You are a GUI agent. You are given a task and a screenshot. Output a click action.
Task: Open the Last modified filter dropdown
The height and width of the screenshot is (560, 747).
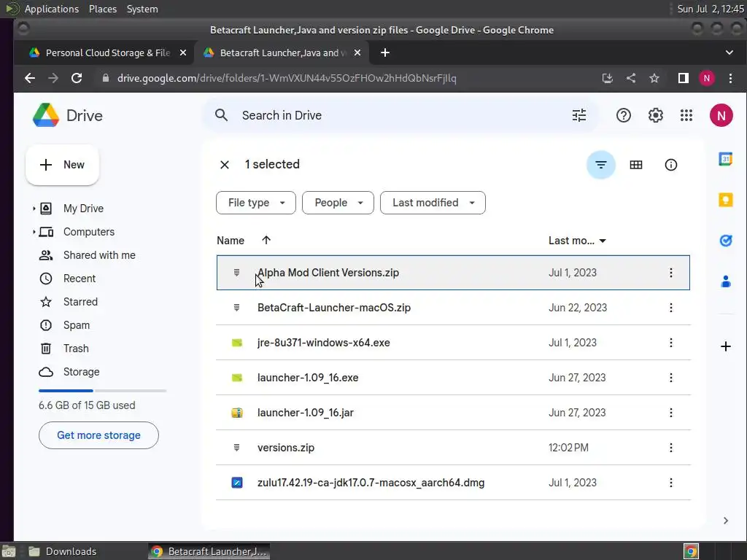point(433,203)
